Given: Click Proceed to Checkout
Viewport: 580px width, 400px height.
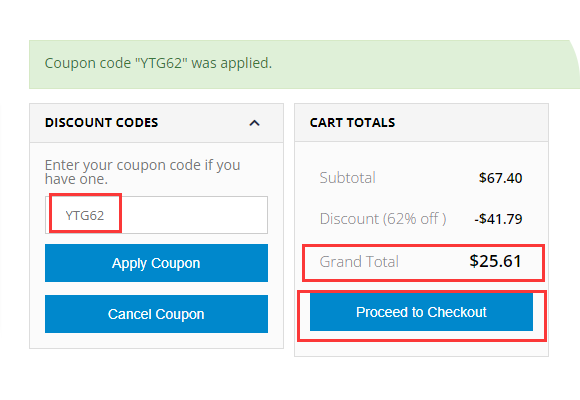Looking at the screenshot, I should (x=421, y=312).
